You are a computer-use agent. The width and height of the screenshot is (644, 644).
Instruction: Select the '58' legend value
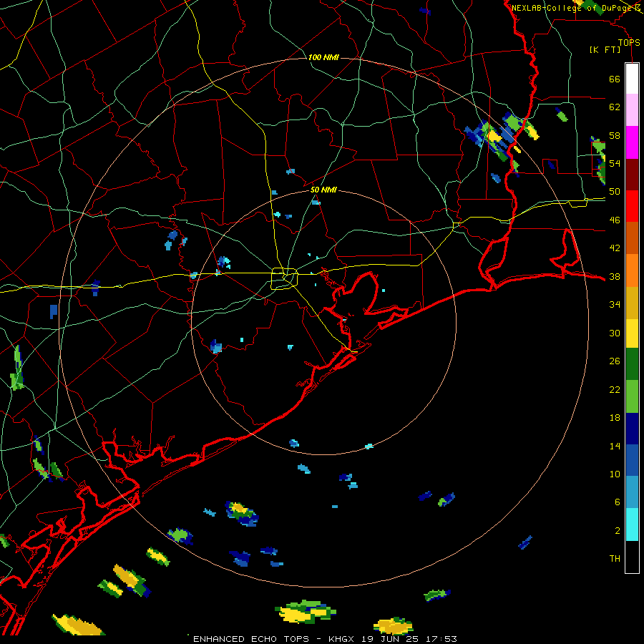click(x=615, y=135)
